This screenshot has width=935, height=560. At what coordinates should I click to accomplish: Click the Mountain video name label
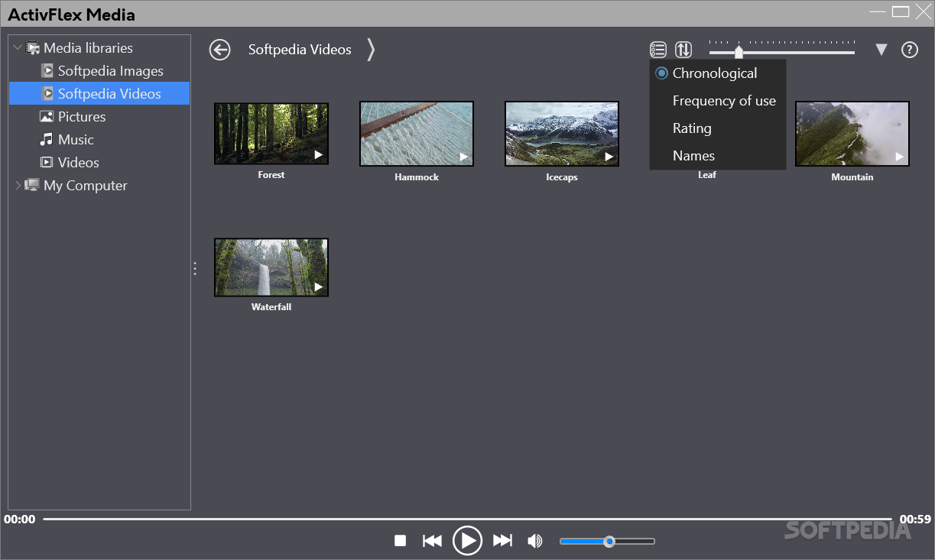(852, 177)
